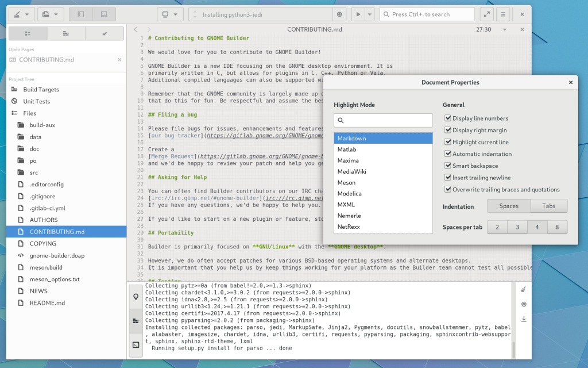This screenshot has height=368, width=588.
Task: Navigate back in editor history
Action: tap(136, 29)
